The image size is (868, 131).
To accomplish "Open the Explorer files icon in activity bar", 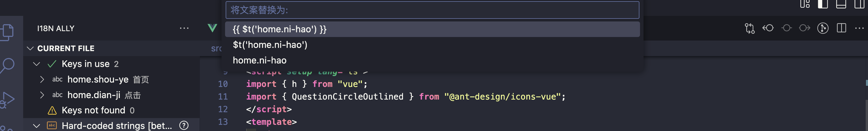I will pyautogui.click(x=7, y=32).
